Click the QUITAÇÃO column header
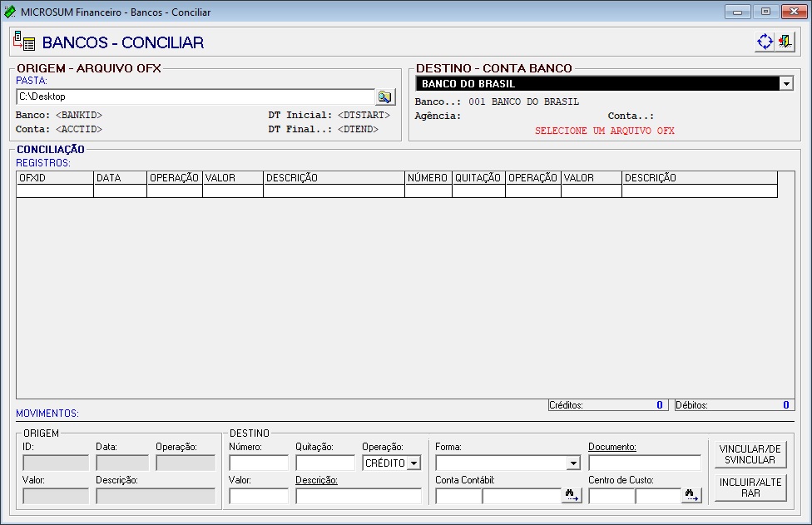Image resolution: width=812 pixels, height=525 pixels. 478,177
